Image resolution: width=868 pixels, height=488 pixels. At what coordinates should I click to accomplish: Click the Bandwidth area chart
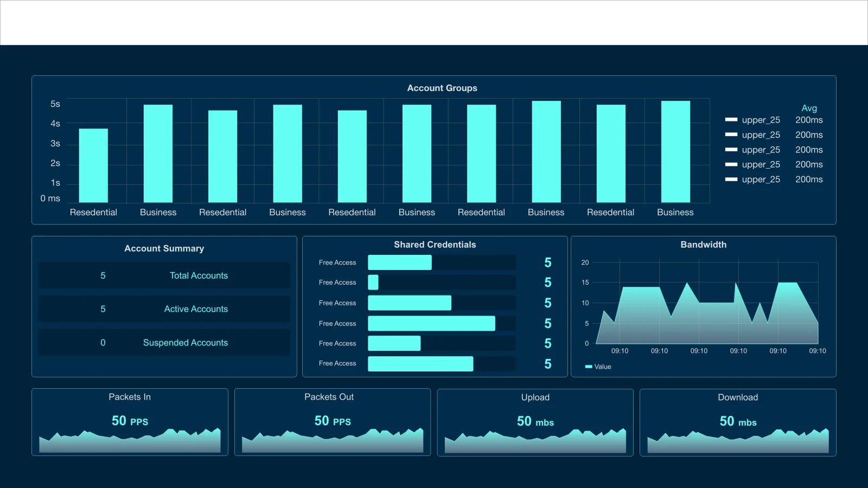pyautogui.click(x=707, y=313)
